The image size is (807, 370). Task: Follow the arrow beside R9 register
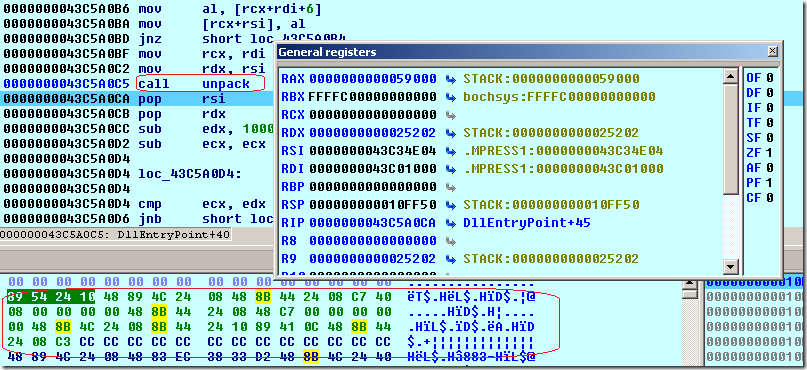point(450,259)
